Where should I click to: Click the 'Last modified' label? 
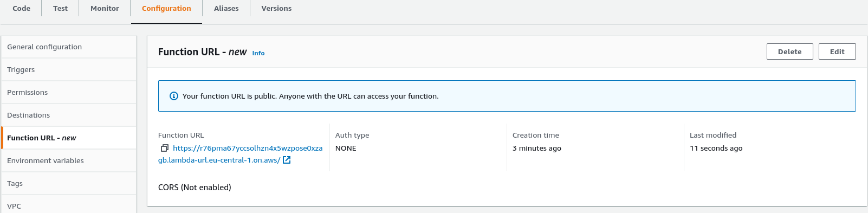tap(713, 135)
